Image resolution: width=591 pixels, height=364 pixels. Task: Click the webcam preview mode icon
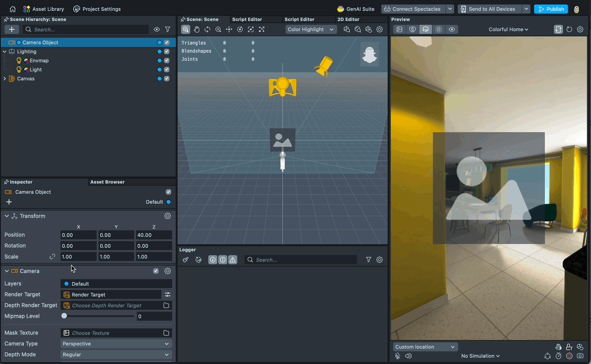412,29
